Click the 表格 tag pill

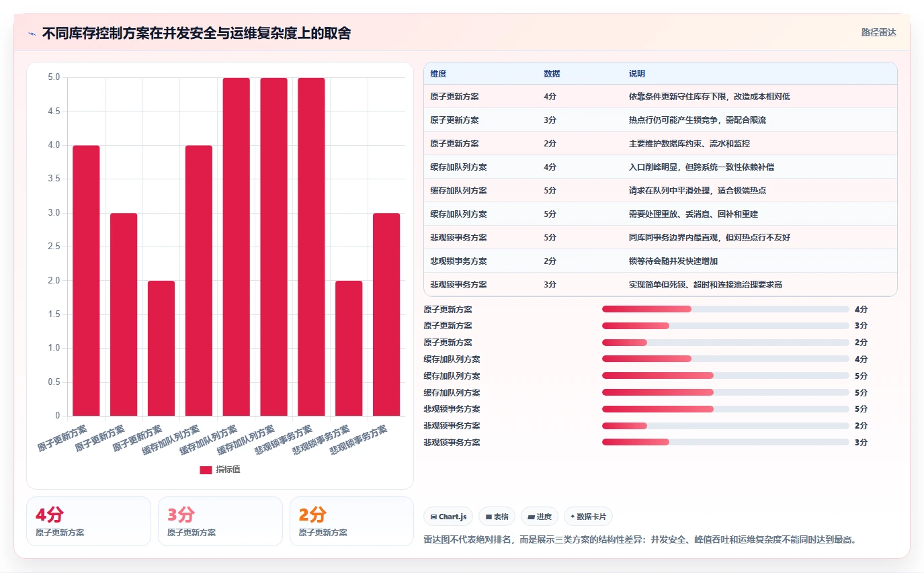(x=497, y=517)
